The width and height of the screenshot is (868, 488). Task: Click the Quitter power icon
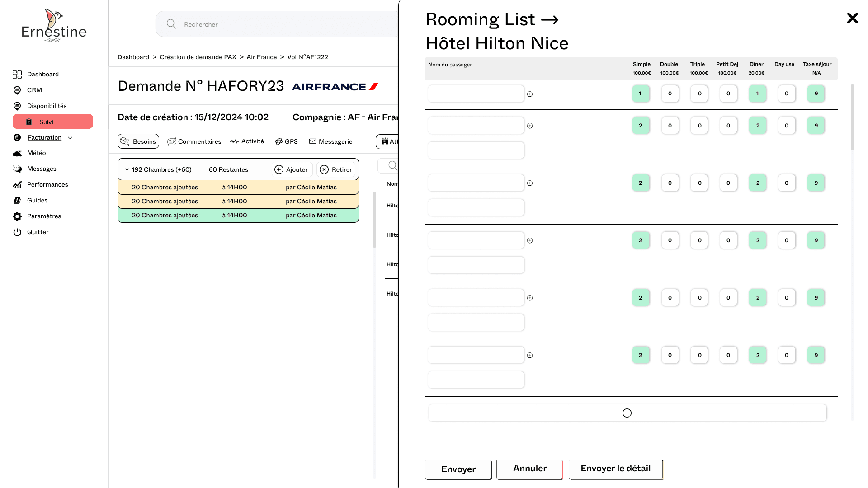tap(17, 232)
